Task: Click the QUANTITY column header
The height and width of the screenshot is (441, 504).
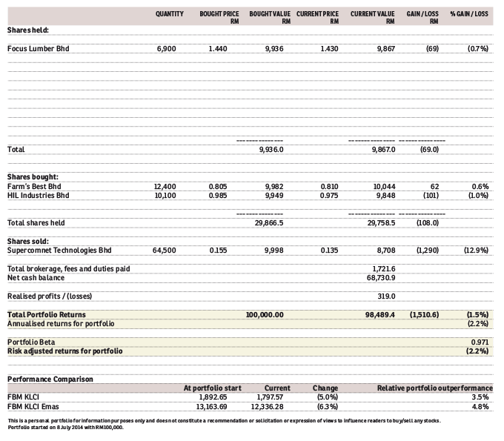Action: 170,14
